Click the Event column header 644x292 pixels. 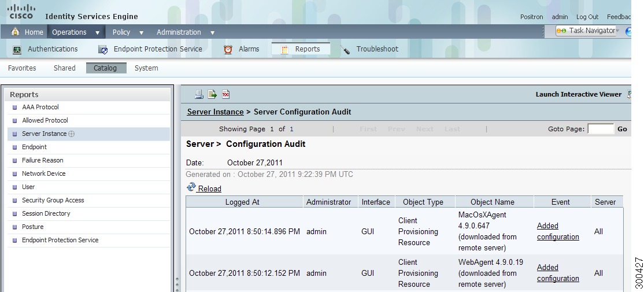tap(562, 202)
